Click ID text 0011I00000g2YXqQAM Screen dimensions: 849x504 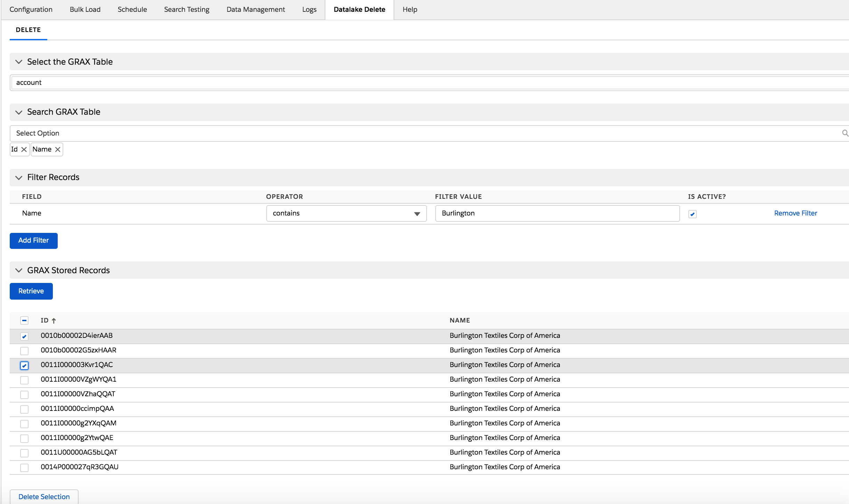[x=79, y=423]
